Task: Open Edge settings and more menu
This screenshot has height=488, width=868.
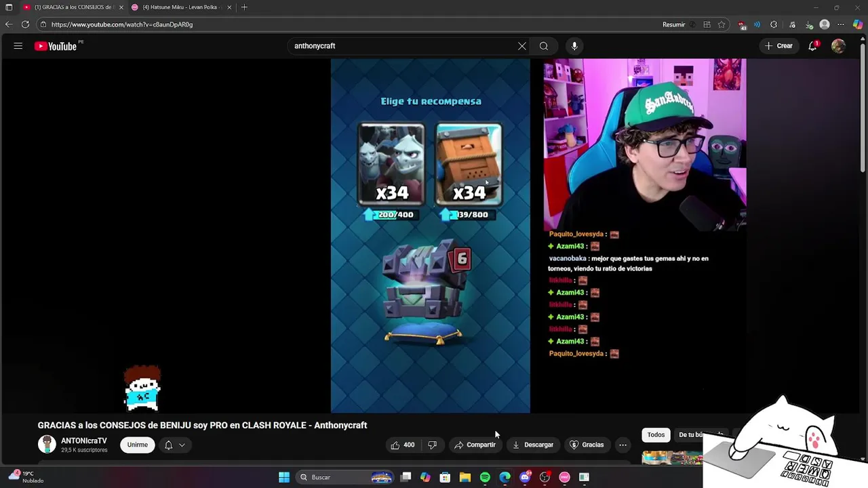Action: (841, 24)
